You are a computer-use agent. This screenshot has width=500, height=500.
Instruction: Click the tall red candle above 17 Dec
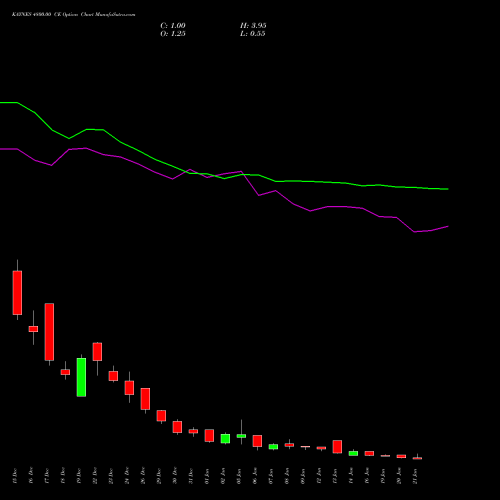click(x=49, y=332)
